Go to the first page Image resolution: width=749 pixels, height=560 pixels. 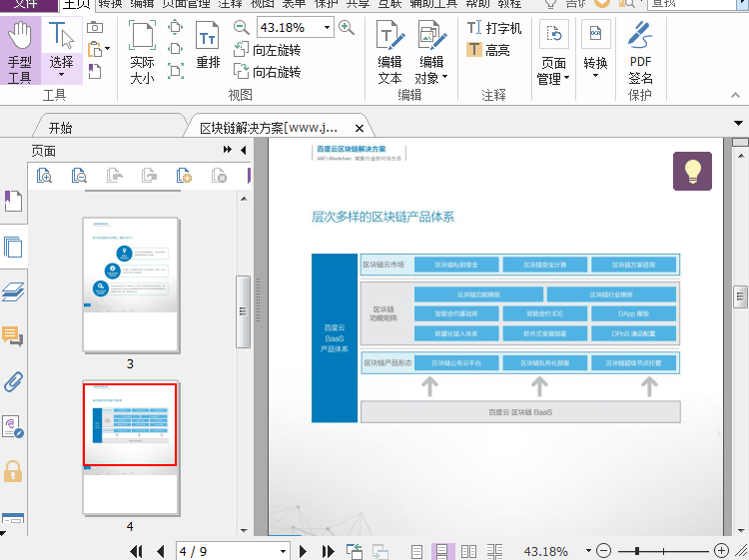(136, 551)
